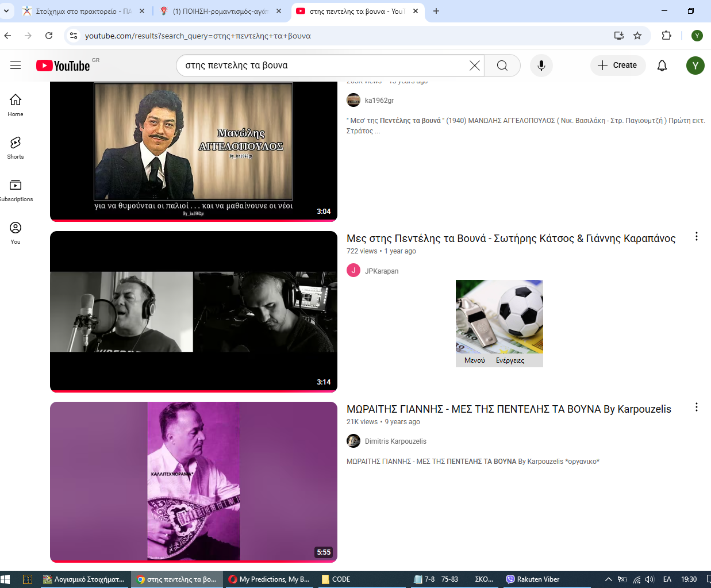Go to Subscriptions in sidebar

(16, 190)
